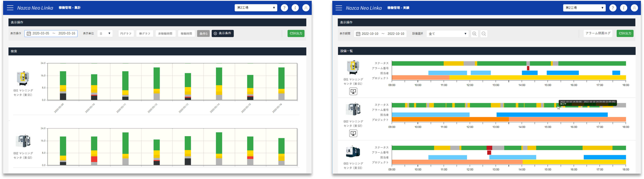Select 条件5 view
Screen dimensions: 644x179
click(203, 33)
